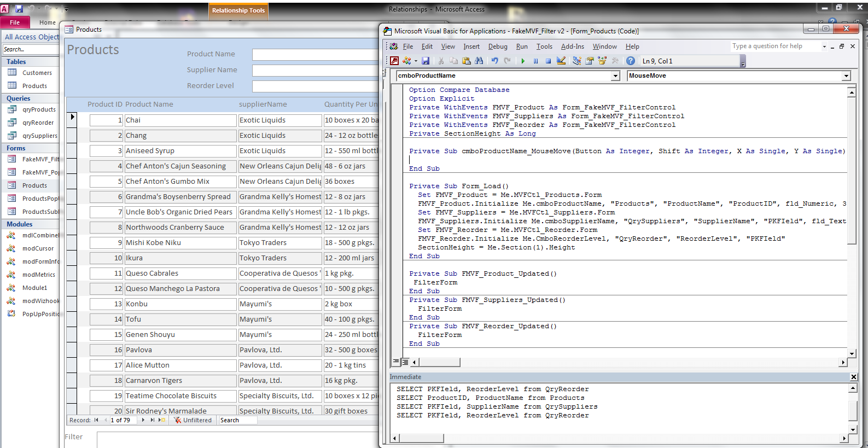The width and height of the screenshot is (868, 448).
Task: Click Full Module View button in code window
Action: coord(405,362)
